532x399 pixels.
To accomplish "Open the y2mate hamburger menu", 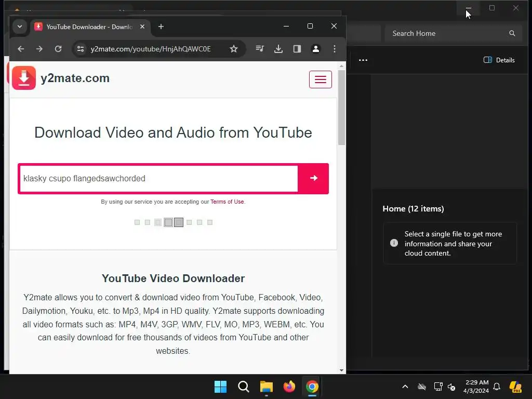I will 320,79.
